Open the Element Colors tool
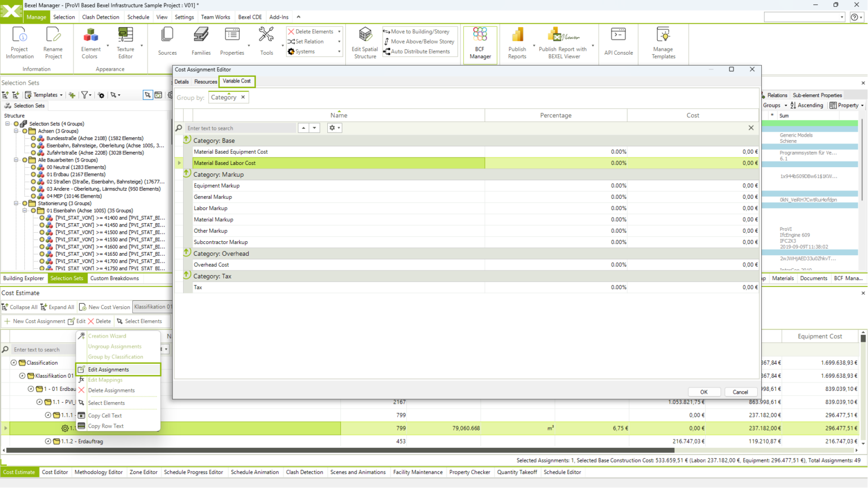Screen dimensions: 868x488 90,41
